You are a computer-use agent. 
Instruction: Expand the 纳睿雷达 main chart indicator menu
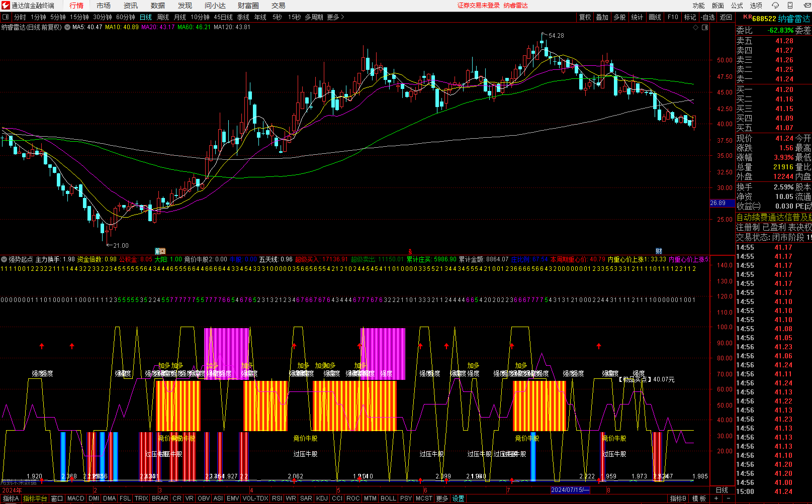tap(67, 27)
